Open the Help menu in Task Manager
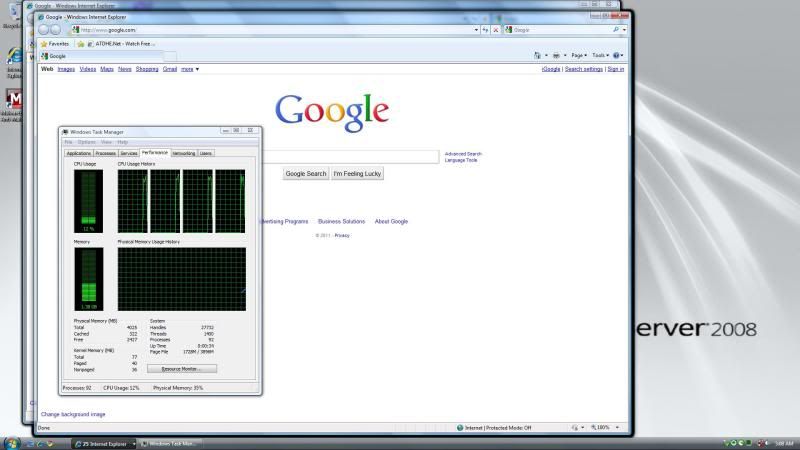The width and height of the screenshot is (800, 450). click(122, 142)
